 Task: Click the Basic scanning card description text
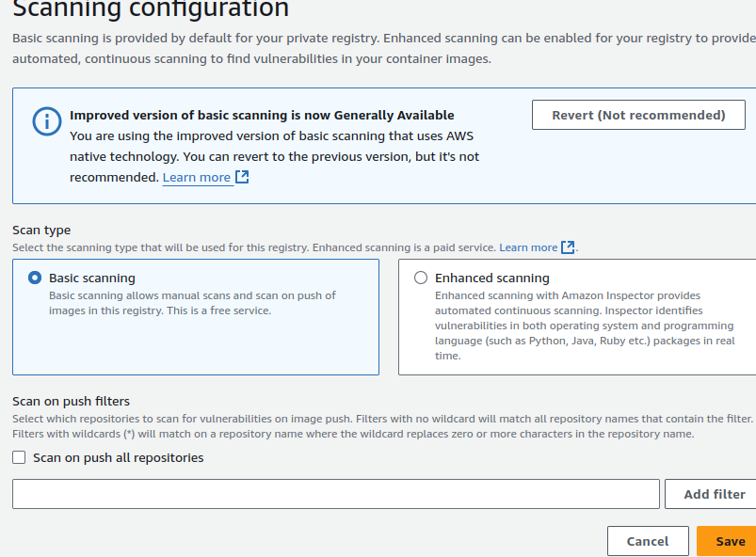tap(192, 303)
